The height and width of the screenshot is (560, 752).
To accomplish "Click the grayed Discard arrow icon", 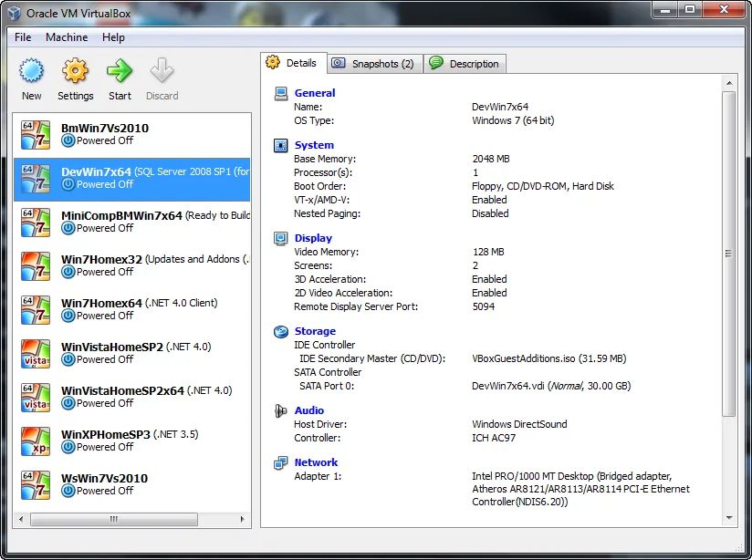I will point(162,70).
